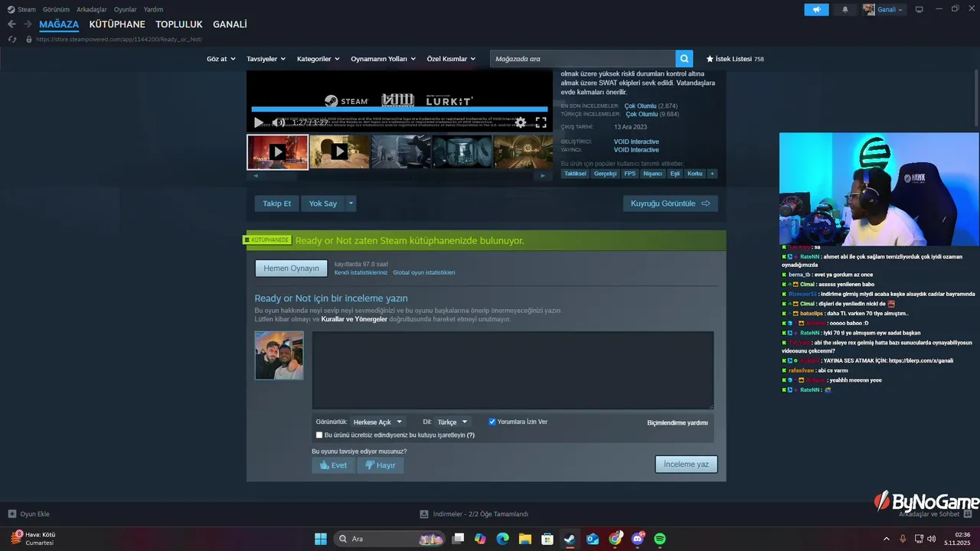The width and height of the screenshot is (980, 551).
Task: Click the Hemen Oynayın button
Action: (x=291, y=268)
